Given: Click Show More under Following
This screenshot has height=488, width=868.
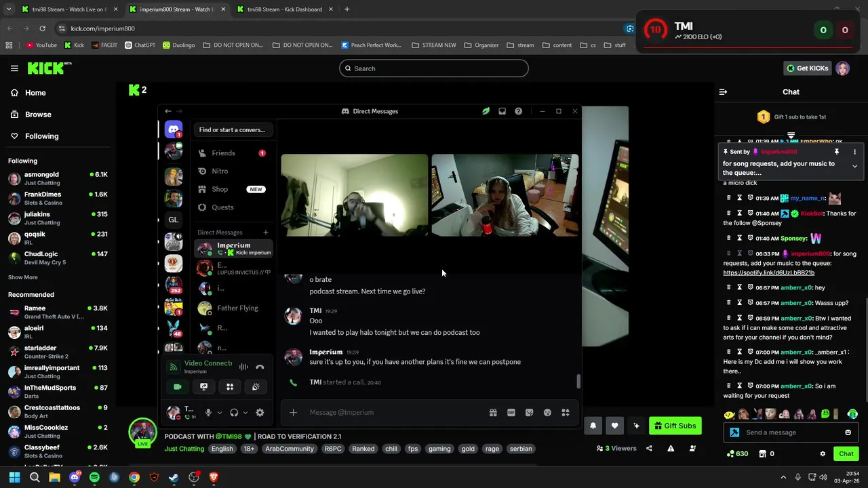Looking at the screenshot, I should pyautogui.click(x=23, y=277).
